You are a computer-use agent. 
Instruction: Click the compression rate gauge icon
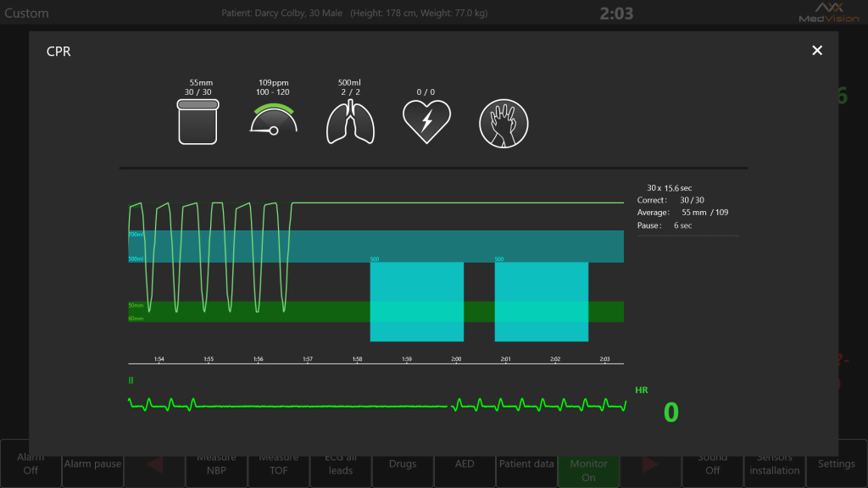click(274, 119)
